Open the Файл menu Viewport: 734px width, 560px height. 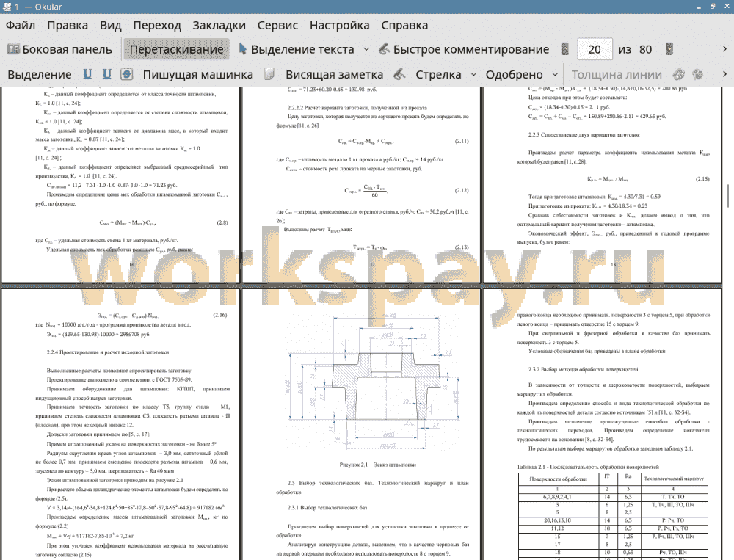[x=21, y=25]
